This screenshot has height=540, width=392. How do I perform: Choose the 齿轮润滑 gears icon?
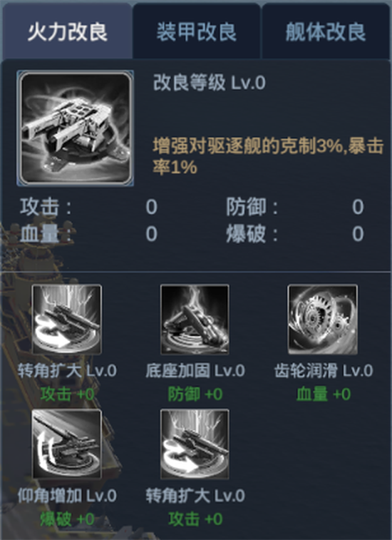(323, 320)
